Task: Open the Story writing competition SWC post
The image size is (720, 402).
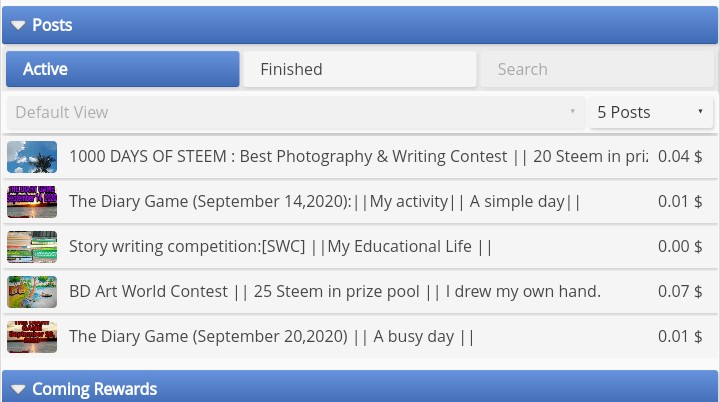Action: pos(281,247)
